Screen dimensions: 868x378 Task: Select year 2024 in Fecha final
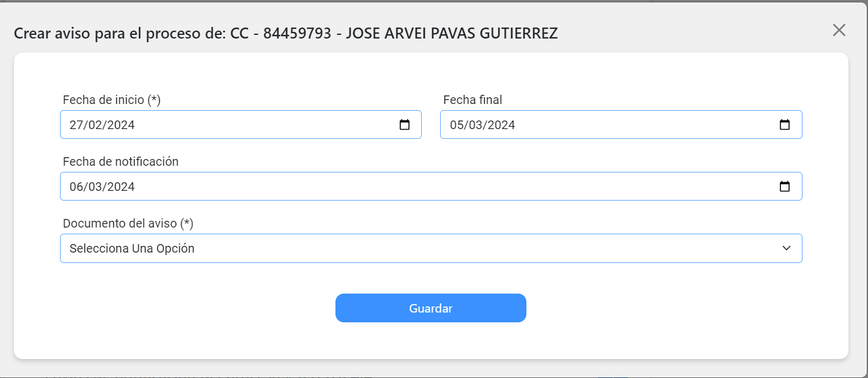(x=501, y=125)
